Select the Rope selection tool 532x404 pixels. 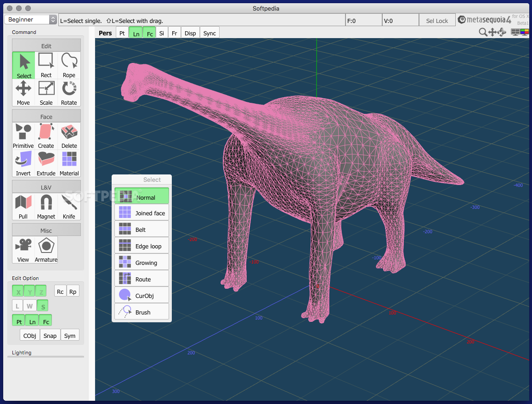69,65
